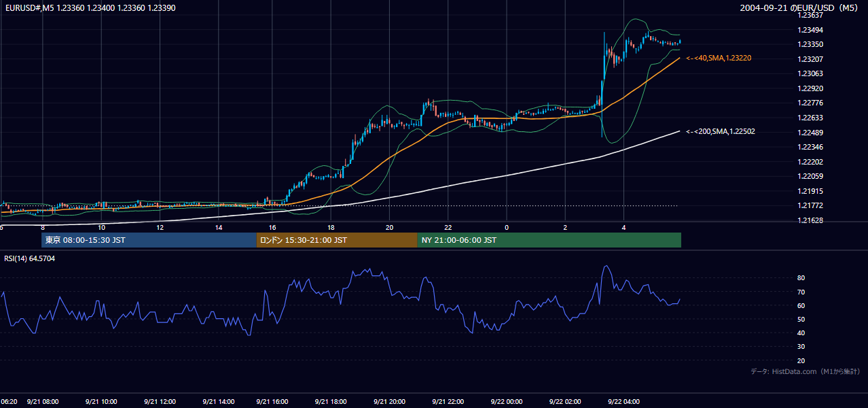Click the 9/21 12:00 time label
The width and height of the screenshot is (868, 408).
tap(160, 401)
